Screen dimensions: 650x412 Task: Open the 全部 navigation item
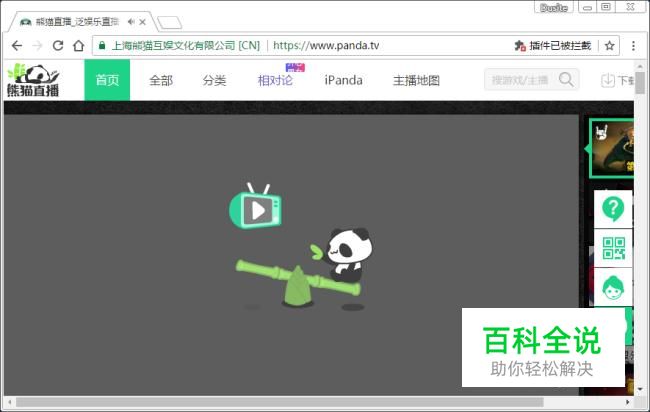[x=161, y=80]
